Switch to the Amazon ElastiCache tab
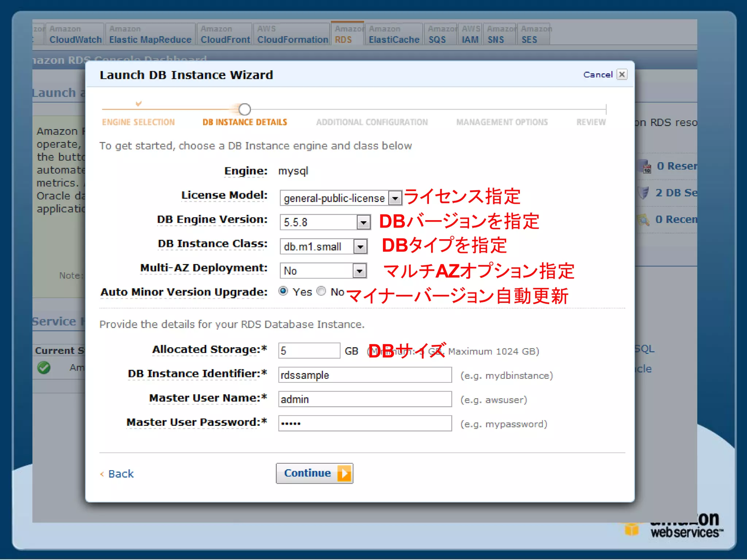This screenshot has height=560, width=747. coord(394,34)
